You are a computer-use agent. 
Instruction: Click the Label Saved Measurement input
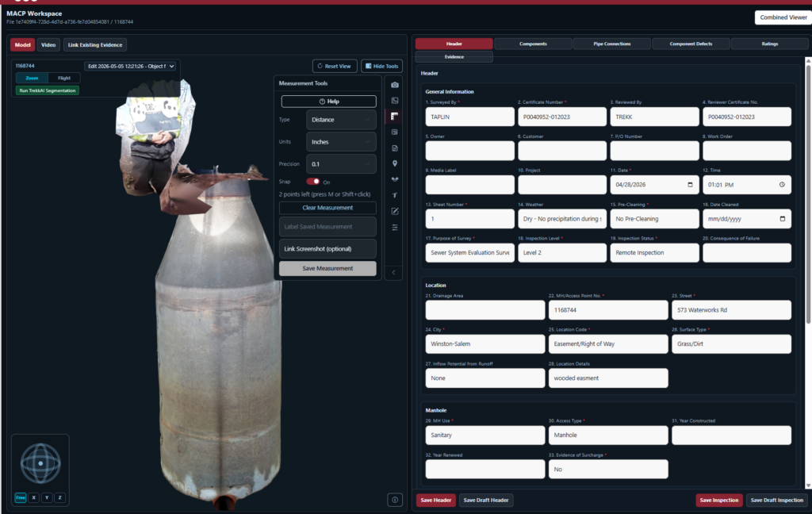(327, 226)
